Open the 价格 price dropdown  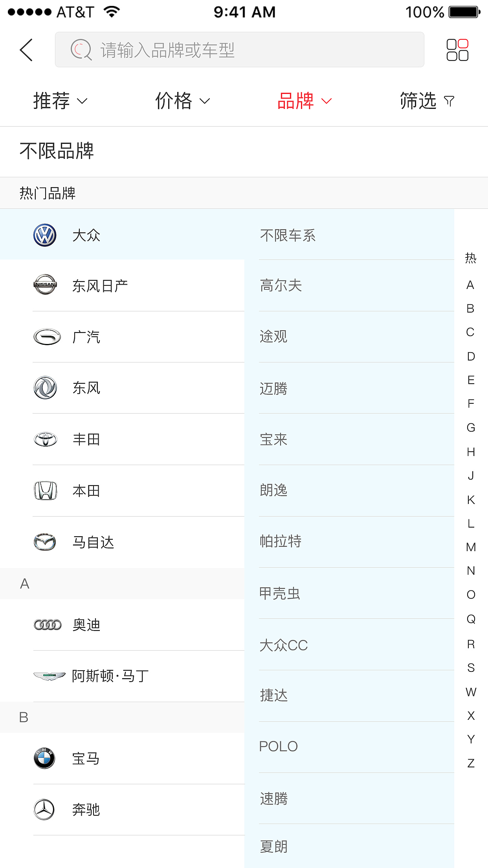[x=182, y=101]
